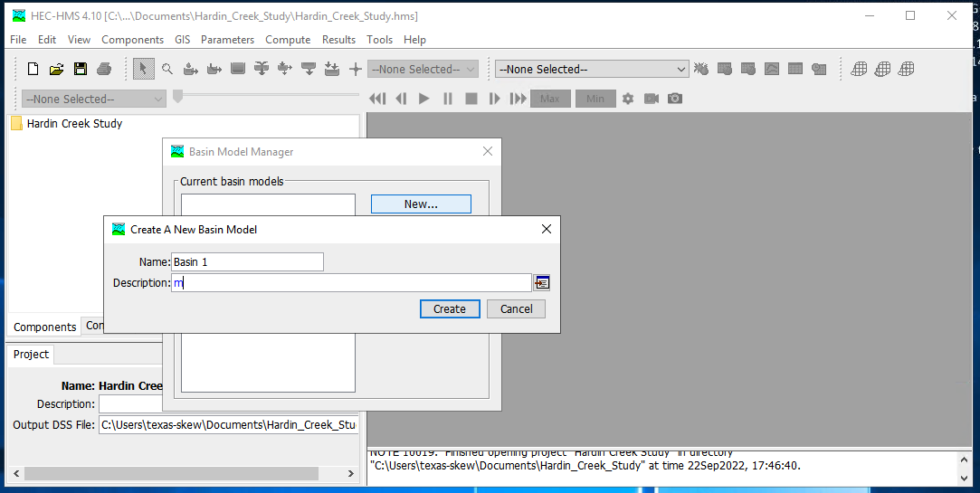Click the Output DSS File path field
980x493 pixels.
[x=228, y=425]
